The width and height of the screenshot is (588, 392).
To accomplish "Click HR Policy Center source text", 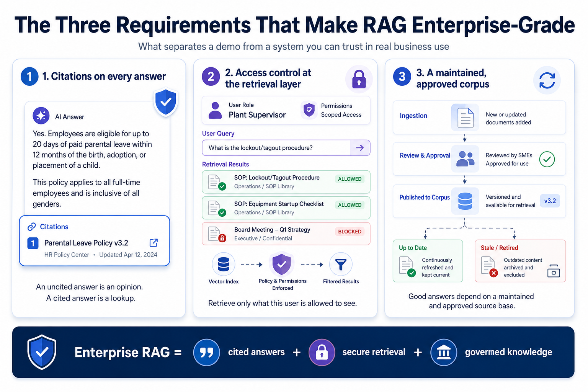I will (x=67, y=255).
